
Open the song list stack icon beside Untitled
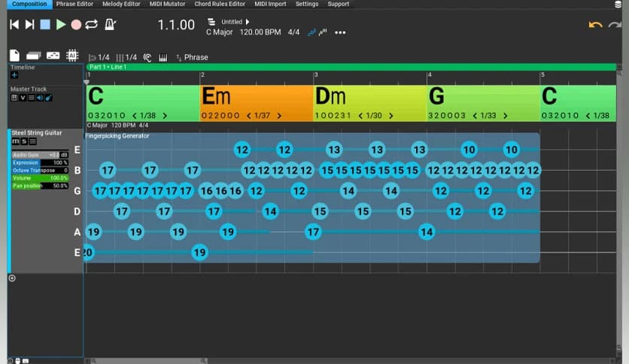point(211,22)
